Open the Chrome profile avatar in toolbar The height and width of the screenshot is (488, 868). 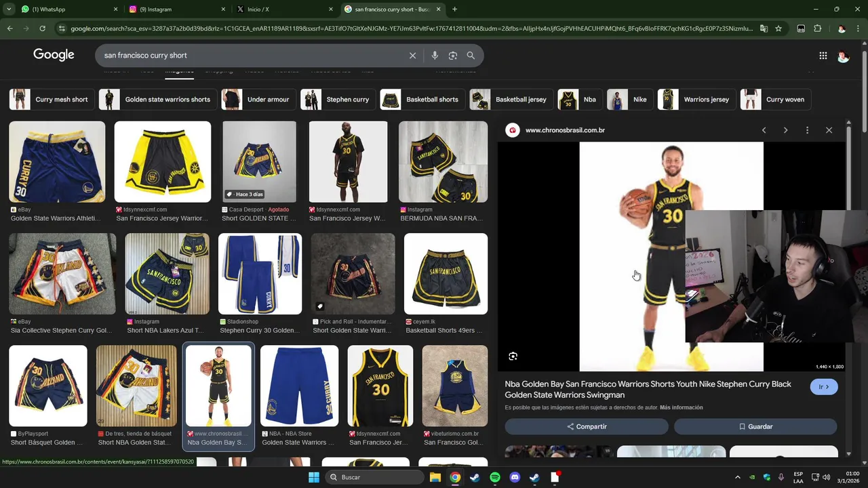842,28
